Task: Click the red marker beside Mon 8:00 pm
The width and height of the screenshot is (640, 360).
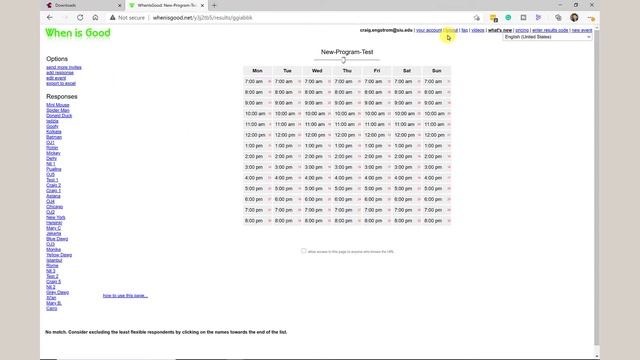Action: coord(269,221)
